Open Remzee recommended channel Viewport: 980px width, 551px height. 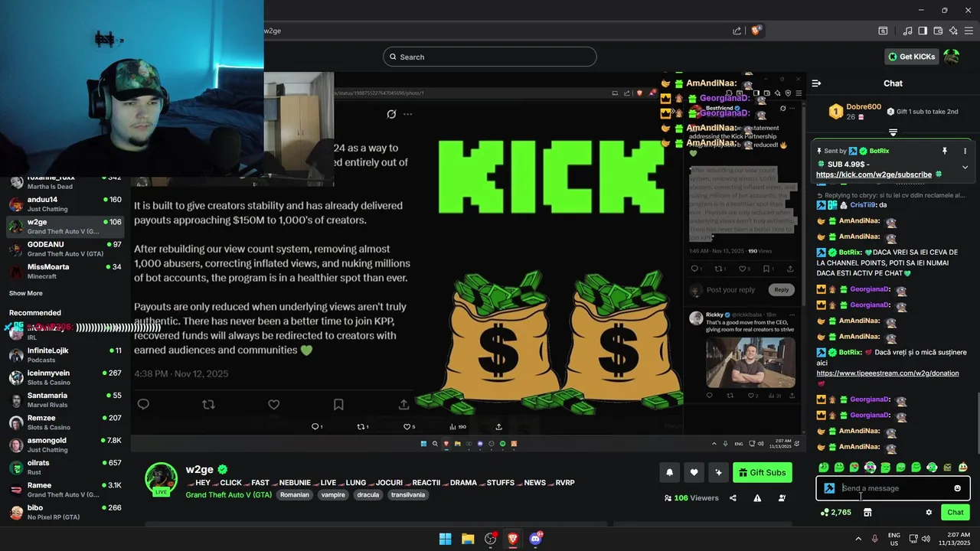click(65, 422)
